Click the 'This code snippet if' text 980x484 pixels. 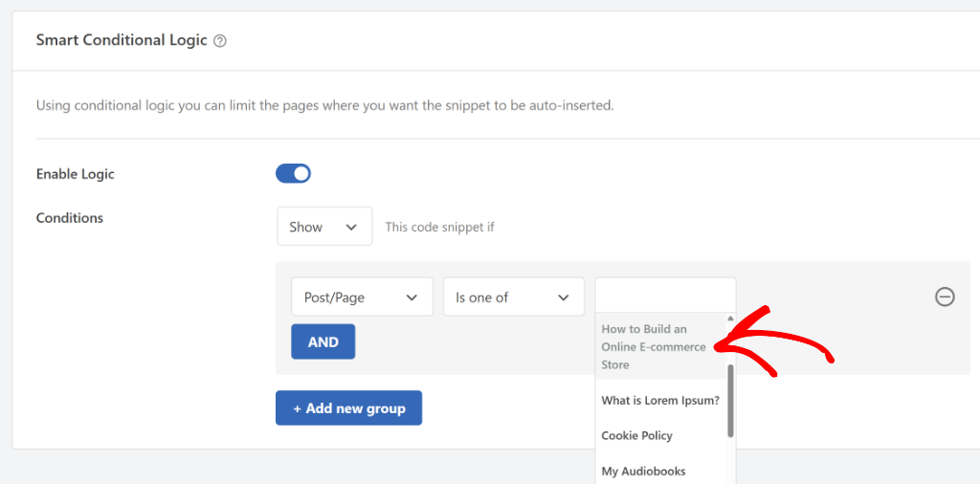coord(439,227)
